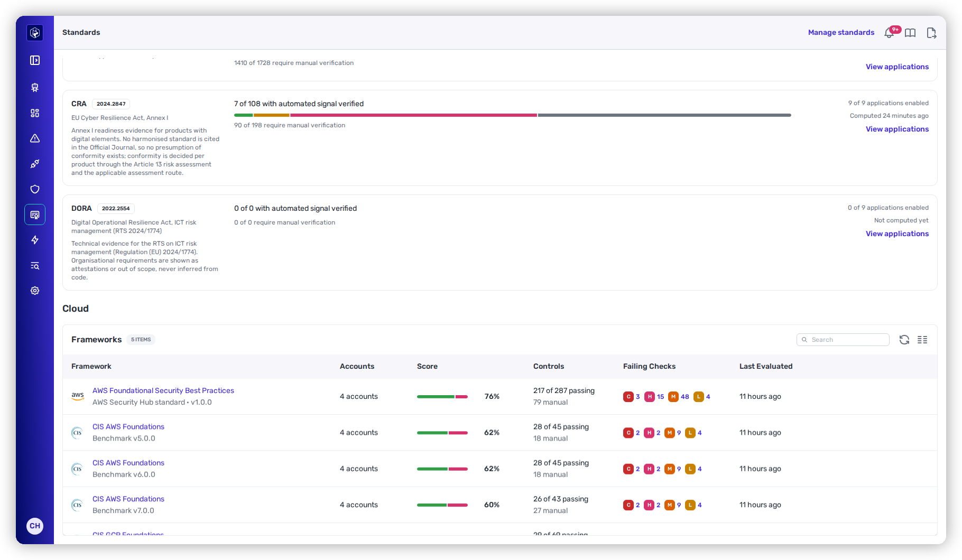Open the rocket sidebar icon
The width and height of the screenshot is (962, 560).
click(35, 164)
